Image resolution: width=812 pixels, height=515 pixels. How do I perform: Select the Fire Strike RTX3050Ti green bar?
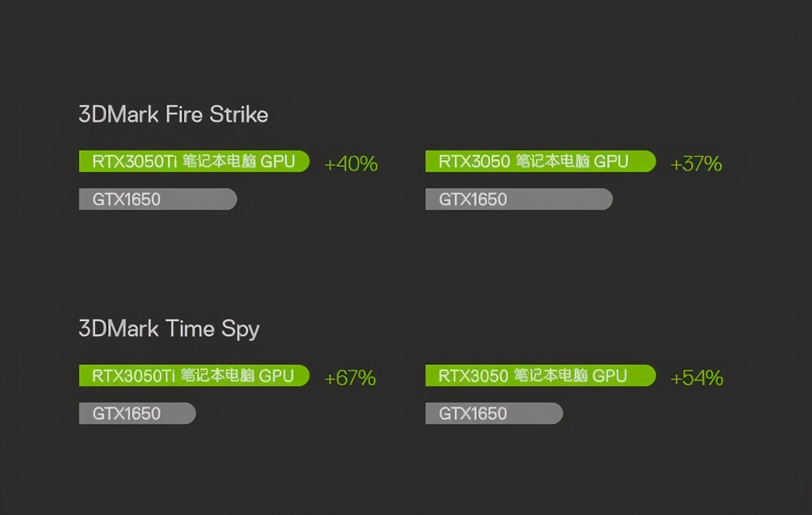point(193,162)
